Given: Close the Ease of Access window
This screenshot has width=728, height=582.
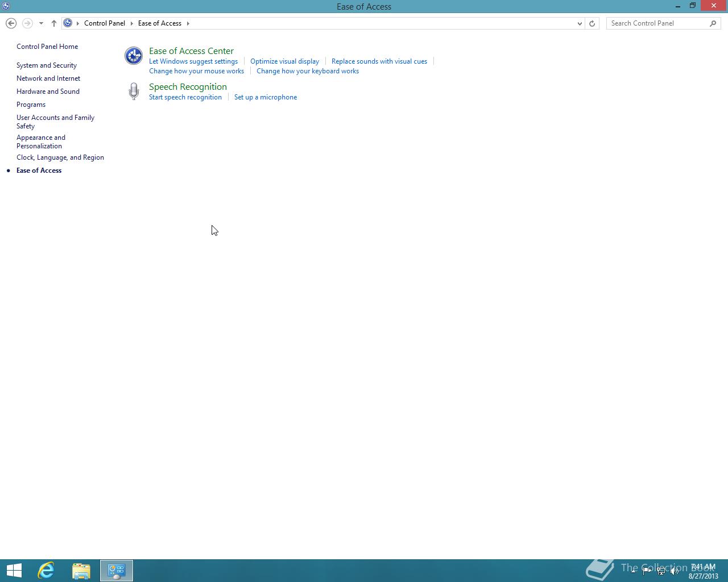Looking at the screenshot, I should point(714,6).
